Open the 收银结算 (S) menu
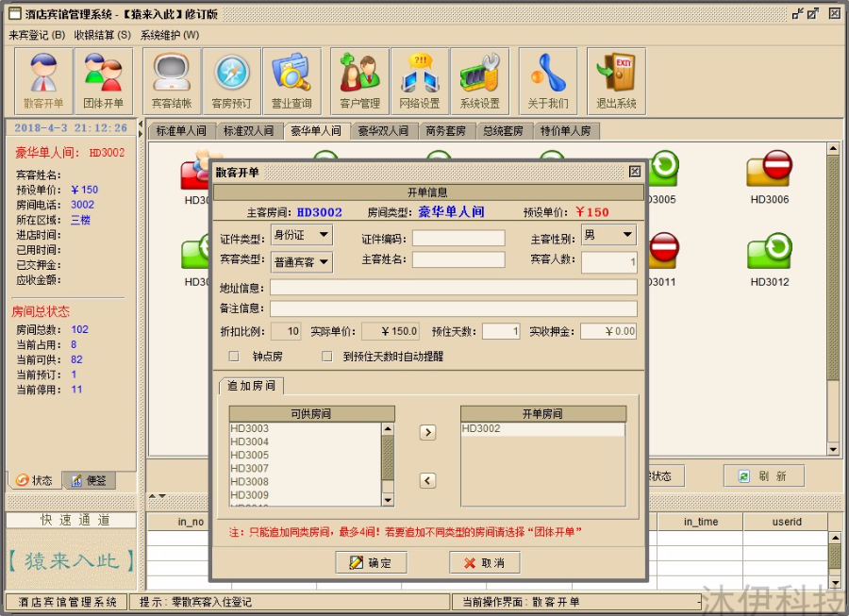Screen dimensions: 849x616 point(102,35)
